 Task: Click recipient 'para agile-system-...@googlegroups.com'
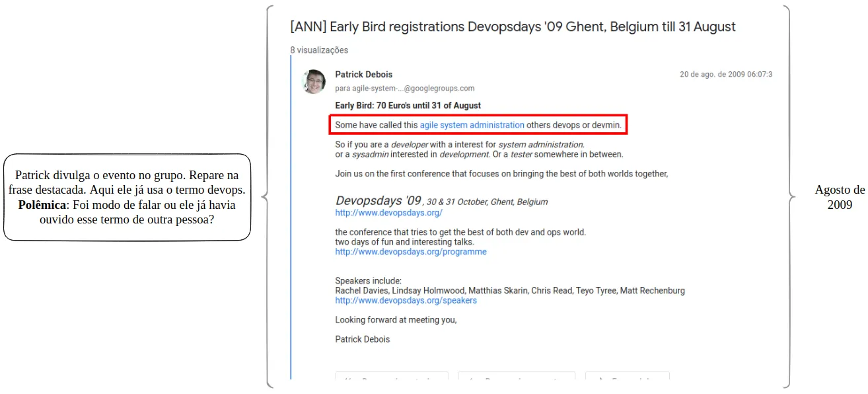click(405, 89)
